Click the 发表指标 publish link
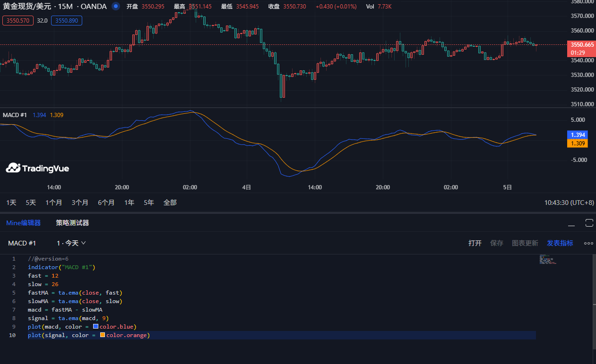This screenshot has width=596, height=364. click(560, 243)
